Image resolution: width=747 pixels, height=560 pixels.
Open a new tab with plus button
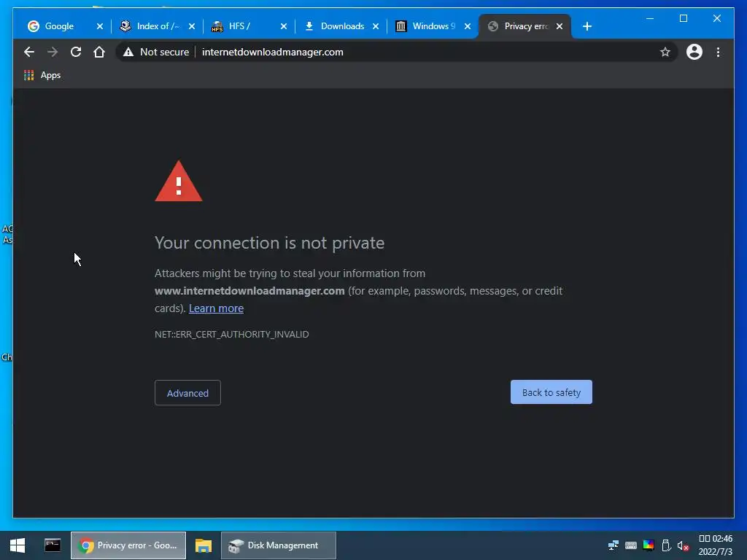click(587, 26)
